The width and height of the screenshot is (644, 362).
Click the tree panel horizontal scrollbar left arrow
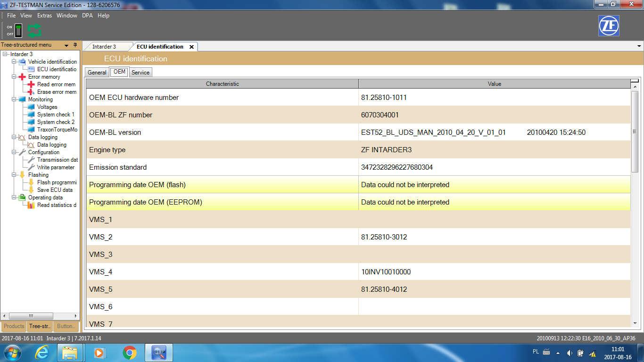[5, 316]
